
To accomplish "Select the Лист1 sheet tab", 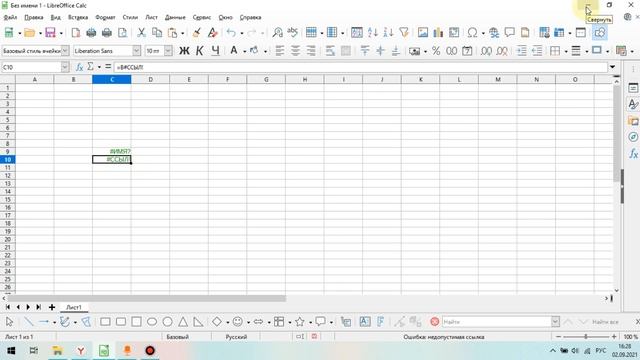I will click(x=74, y=307).
